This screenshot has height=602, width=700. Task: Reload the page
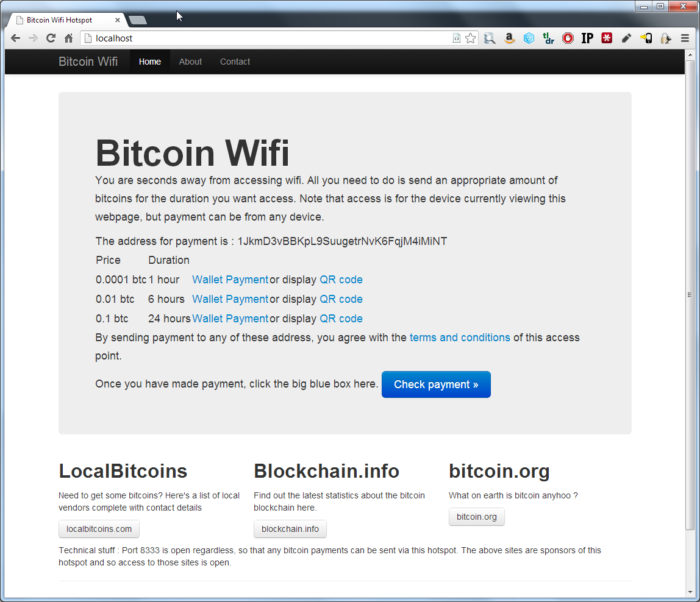point(51,38)
